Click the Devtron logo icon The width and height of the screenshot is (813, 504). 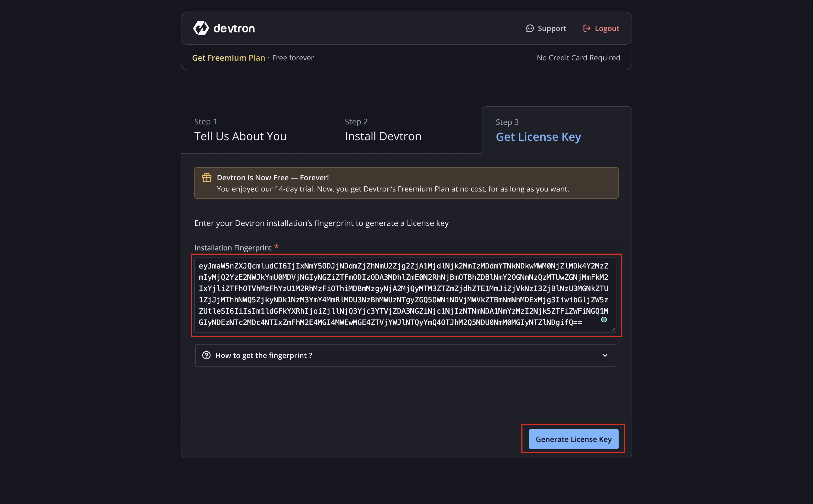click(201, 28)
